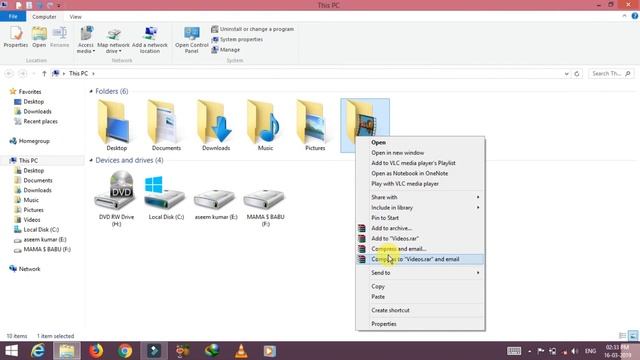Open Internet Explorer from taskbar
The width and height of the screenshot is (640, 360).
click(38, 351)
